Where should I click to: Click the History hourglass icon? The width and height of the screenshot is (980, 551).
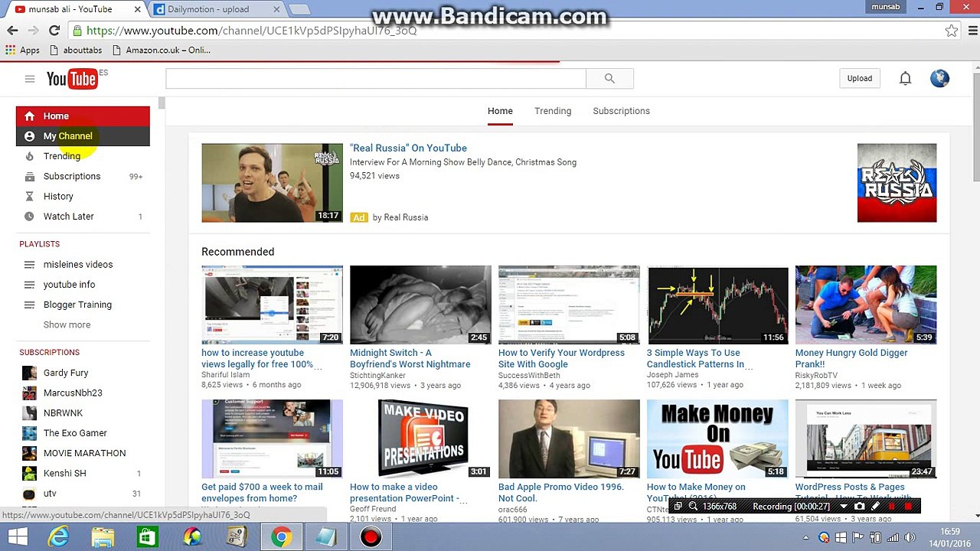click(29, 197)
